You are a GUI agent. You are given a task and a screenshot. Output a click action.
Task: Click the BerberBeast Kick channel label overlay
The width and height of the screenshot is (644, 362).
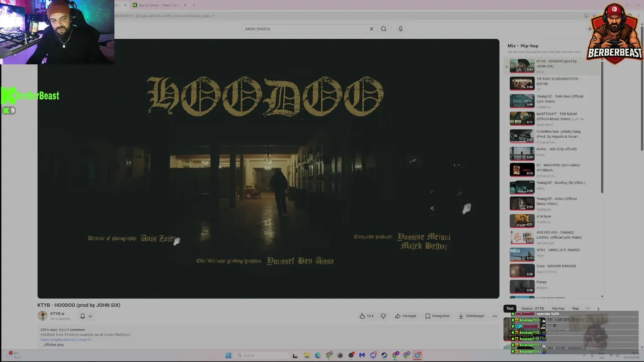[x=30, y=96]
